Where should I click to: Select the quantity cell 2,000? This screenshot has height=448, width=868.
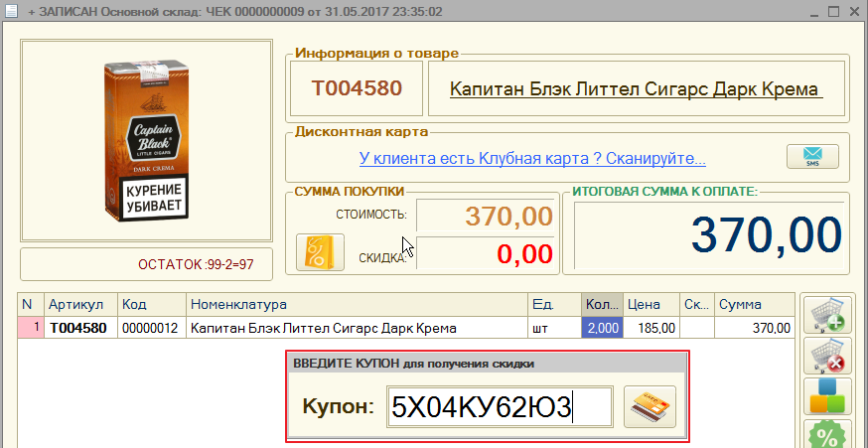tap(602, 328)
